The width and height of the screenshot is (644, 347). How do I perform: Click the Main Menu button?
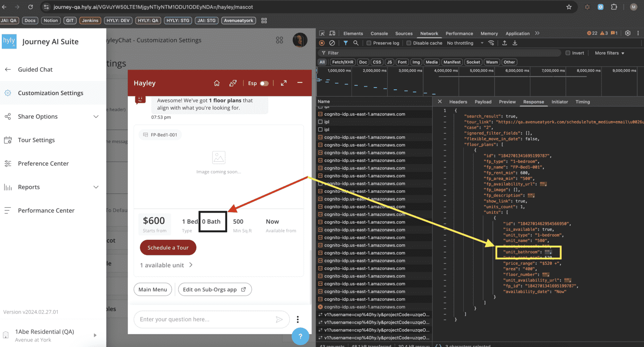pos(153,289)
